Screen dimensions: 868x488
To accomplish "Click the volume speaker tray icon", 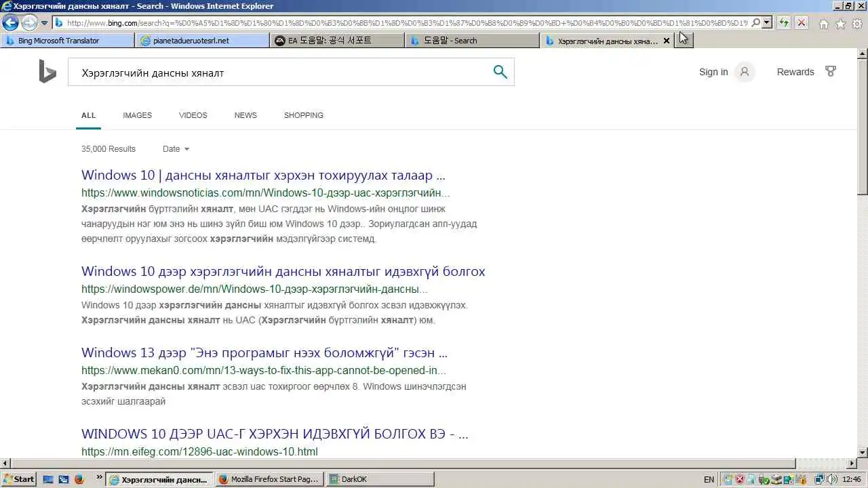I will 832,479.
